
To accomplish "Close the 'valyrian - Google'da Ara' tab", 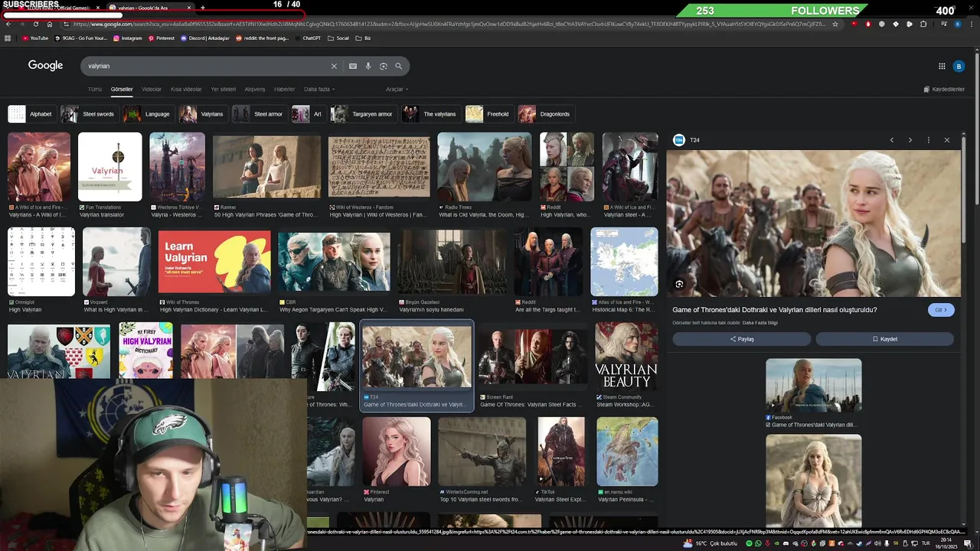I will (190, 8).
